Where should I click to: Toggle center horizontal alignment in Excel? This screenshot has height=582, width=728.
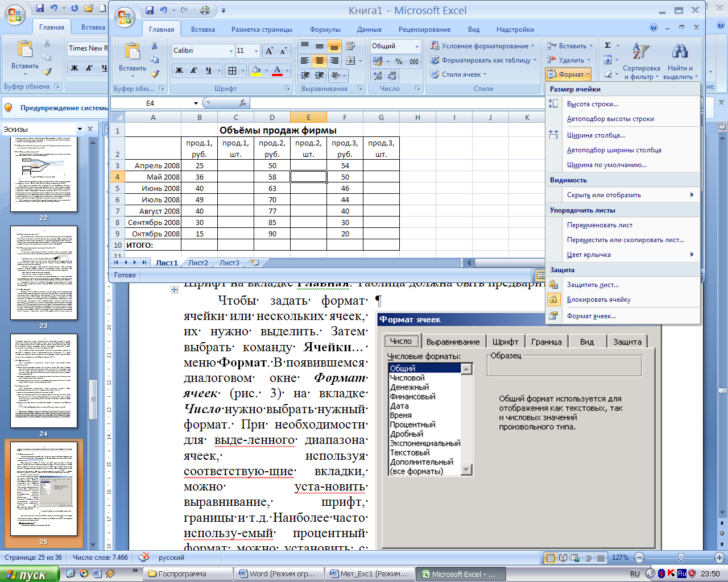coord(320,61)
